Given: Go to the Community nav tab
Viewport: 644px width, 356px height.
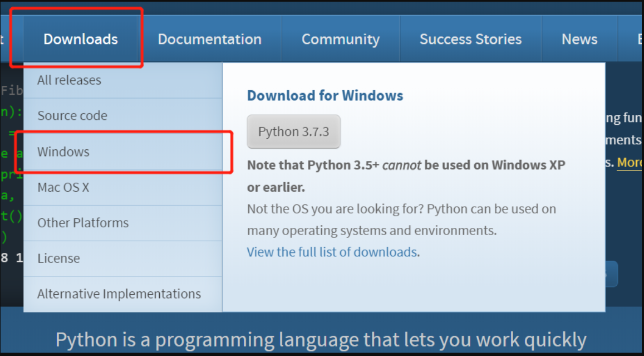Looking at the screenshot, I should point(341,39).
